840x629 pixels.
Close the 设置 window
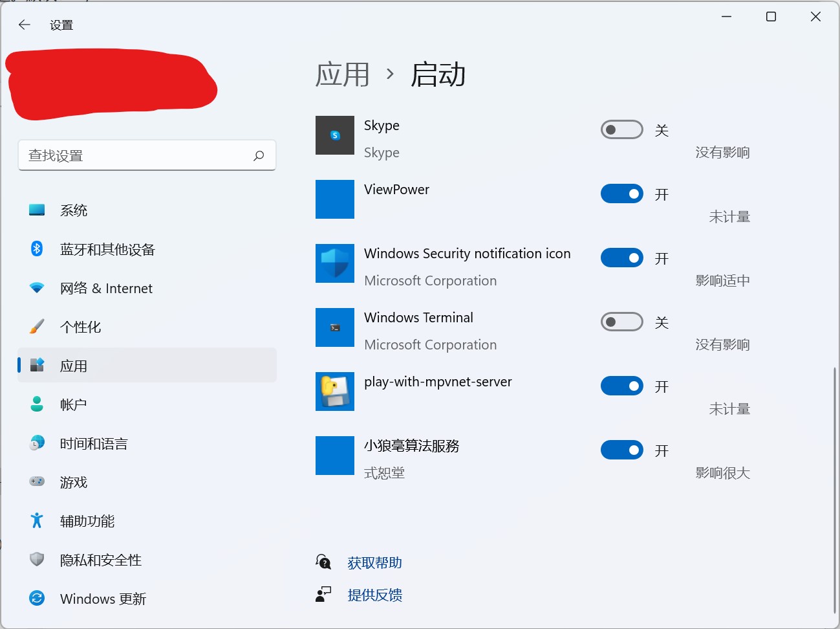click(816, 17)
